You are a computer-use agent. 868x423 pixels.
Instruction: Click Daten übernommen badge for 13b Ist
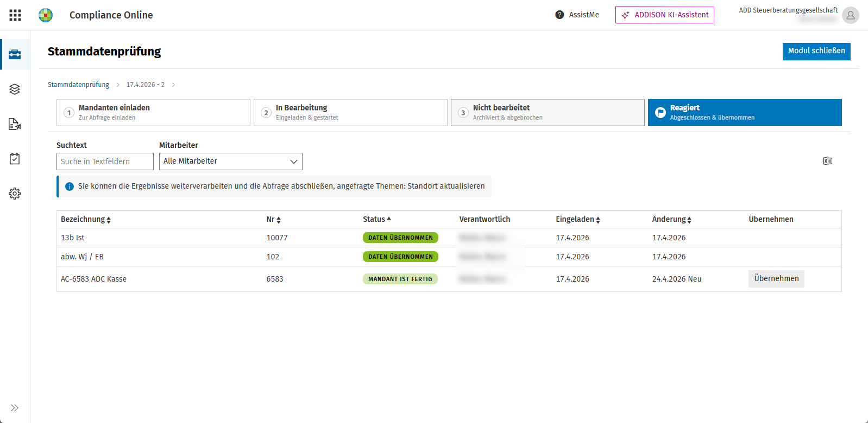coord(400,238)
